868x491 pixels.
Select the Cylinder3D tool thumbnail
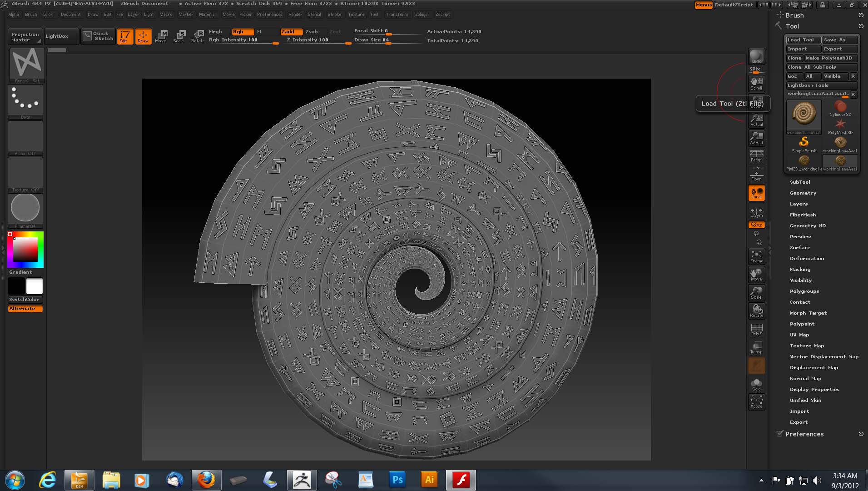click(x=840, y=108)
